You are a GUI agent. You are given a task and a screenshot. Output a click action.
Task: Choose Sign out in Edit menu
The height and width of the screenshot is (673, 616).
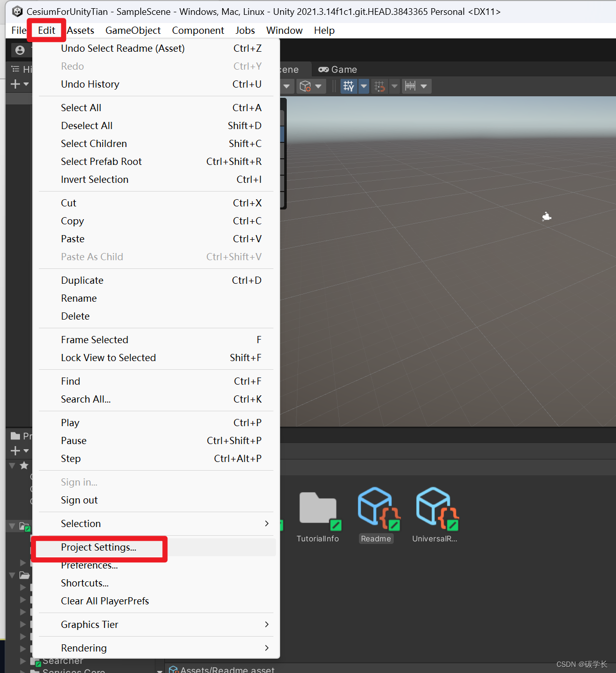click(156, 500)
